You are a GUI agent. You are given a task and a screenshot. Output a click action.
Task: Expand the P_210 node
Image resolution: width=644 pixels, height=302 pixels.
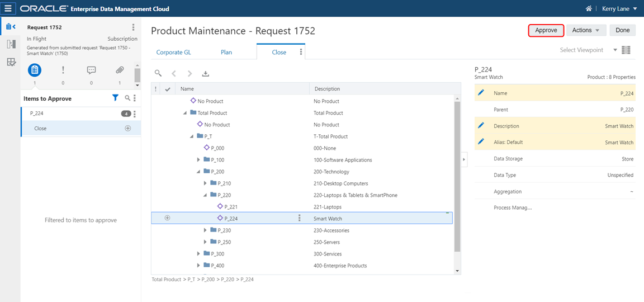(206, 183)
